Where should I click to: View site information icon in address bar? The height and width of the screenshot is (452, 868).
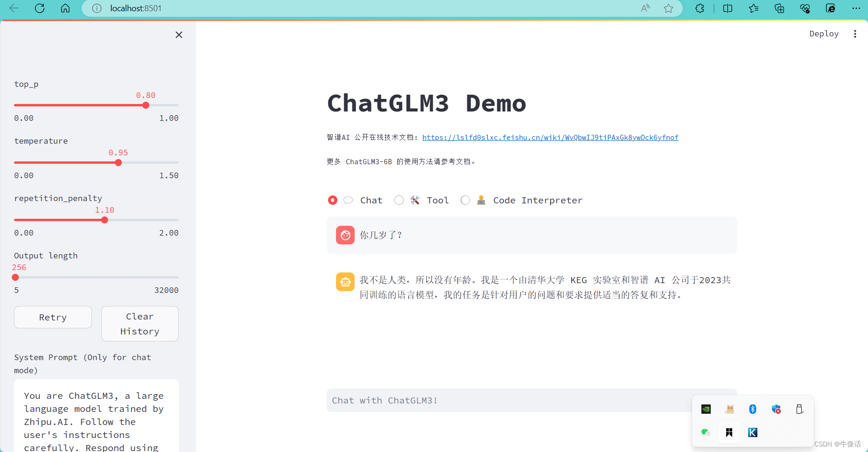[x=97, y=8]
